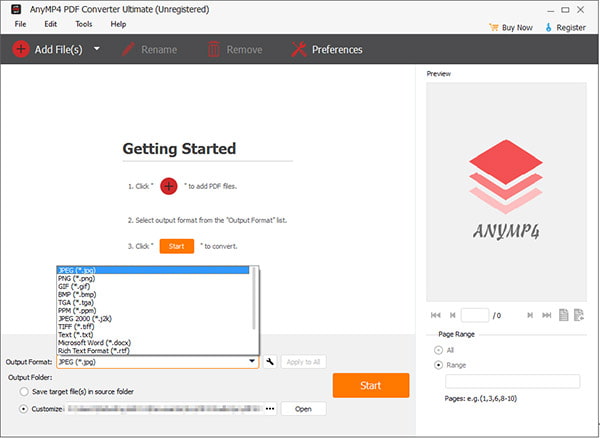This screenshot has height=438, width=600.
Task: Choose BMP (*.bmp) output format
Action: (x=153, y=294)
